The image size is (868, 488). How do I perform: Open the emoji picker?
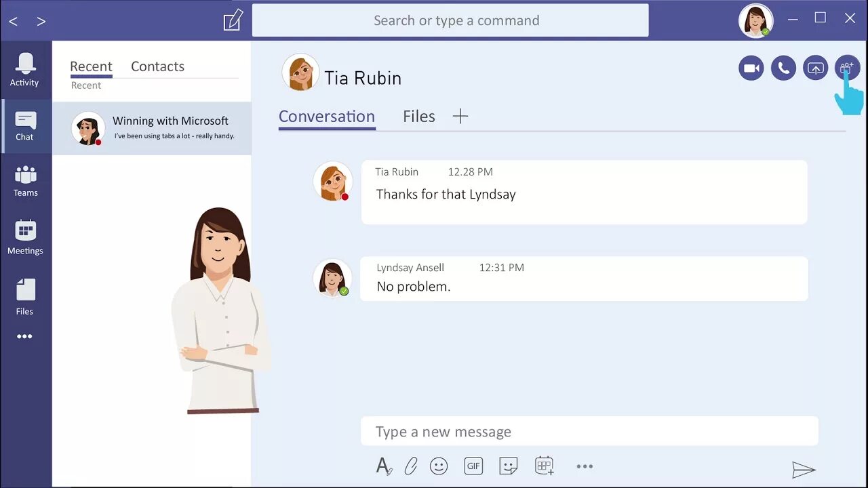[439, 466]
